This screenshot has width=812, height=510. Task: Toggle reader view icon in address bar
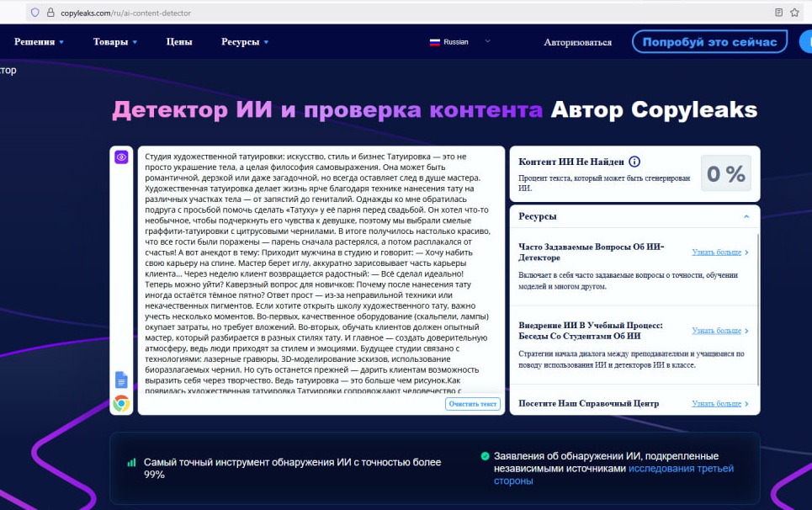778,13
